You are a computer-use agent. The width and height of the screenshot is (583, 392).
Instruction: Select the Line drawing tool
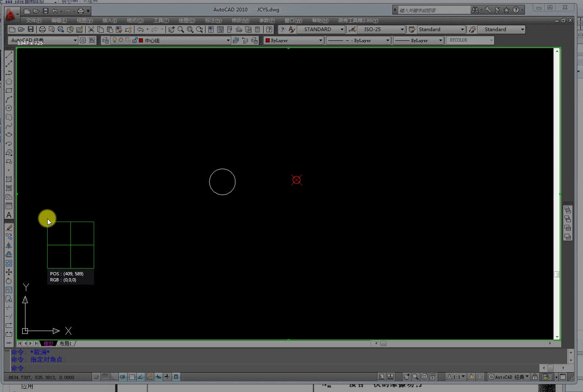click(x=9, y=55)
